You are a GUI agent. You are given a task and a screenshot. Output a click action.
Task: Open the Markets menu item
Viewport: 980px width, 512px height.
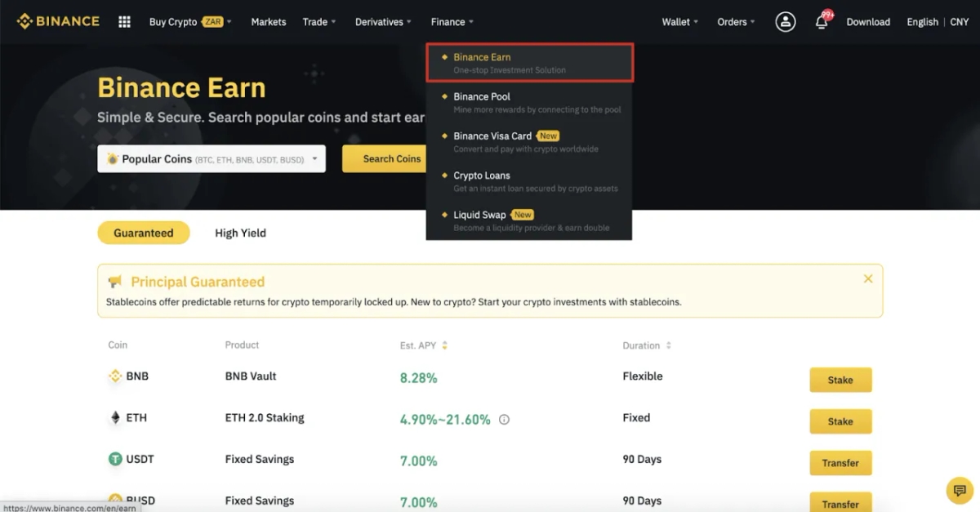pyautogui.click(x=268, y=22)
